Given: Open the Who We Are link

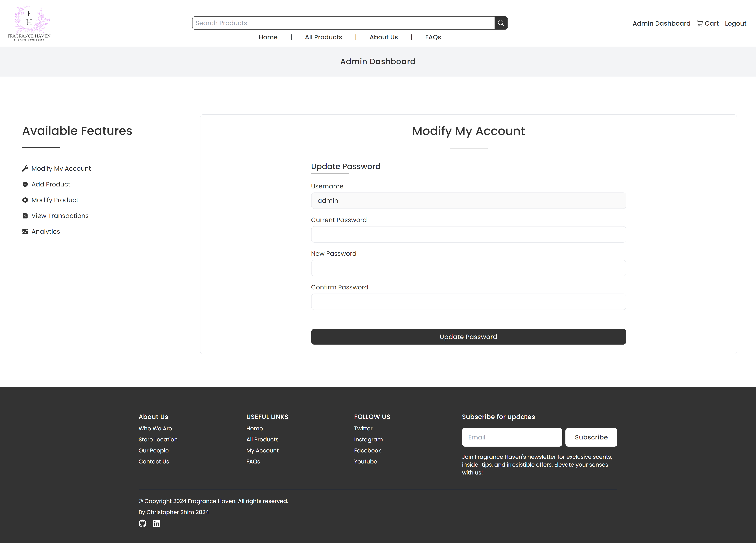Looking at the screenshot, I should click(x=155, y=428).
